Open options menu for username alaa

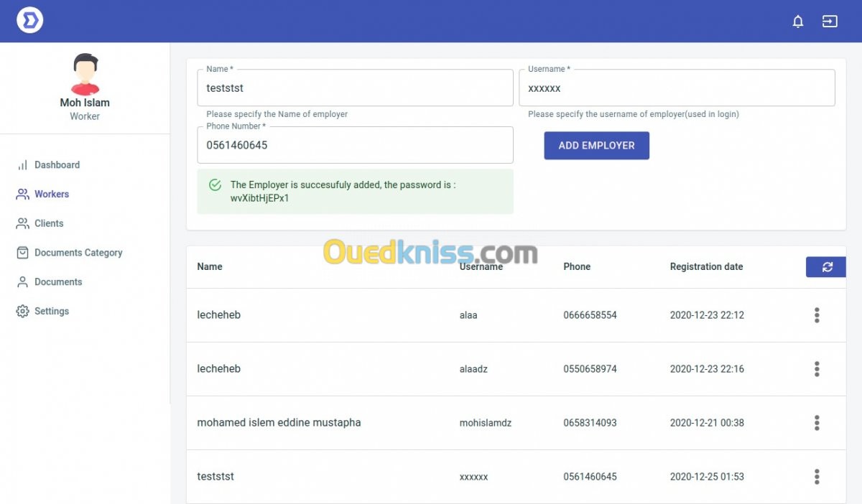(817, 315)
